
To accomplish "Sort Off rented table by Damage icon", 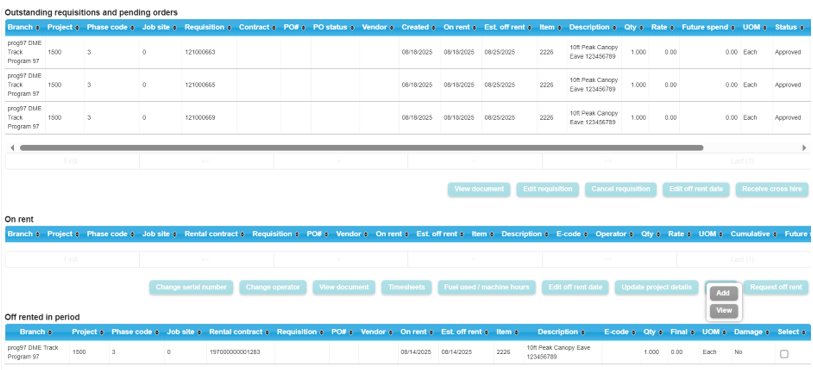I will pyautogui.click(x=768, y=332).
